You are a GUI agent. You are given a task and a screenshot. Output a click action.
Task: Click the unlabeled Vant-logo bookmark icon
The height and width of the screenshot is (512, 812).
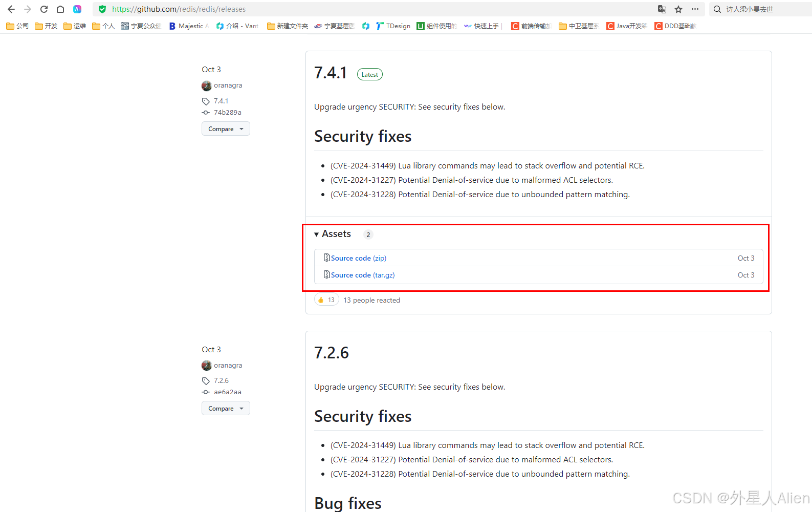tap(366, 26)
